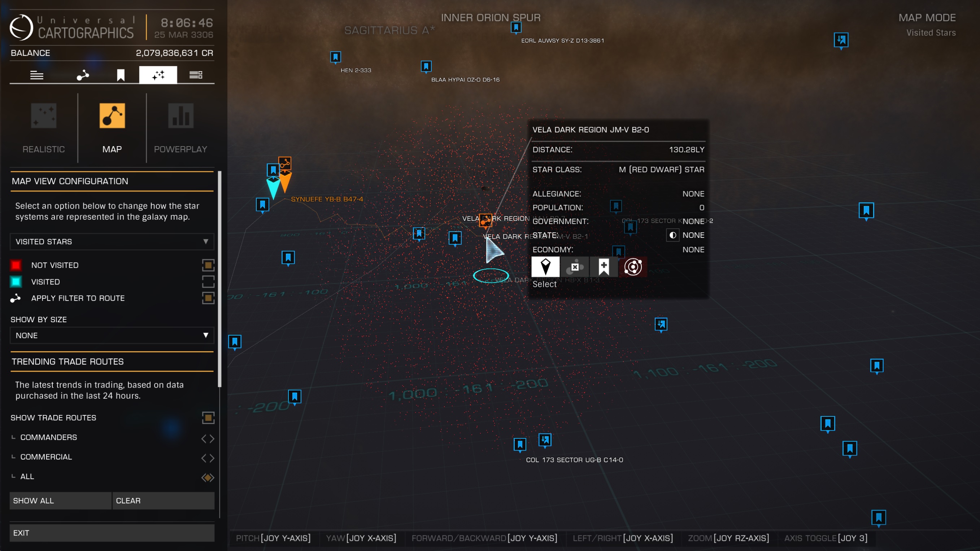
Task: Open the options settings tab icon
Action: 196,75
